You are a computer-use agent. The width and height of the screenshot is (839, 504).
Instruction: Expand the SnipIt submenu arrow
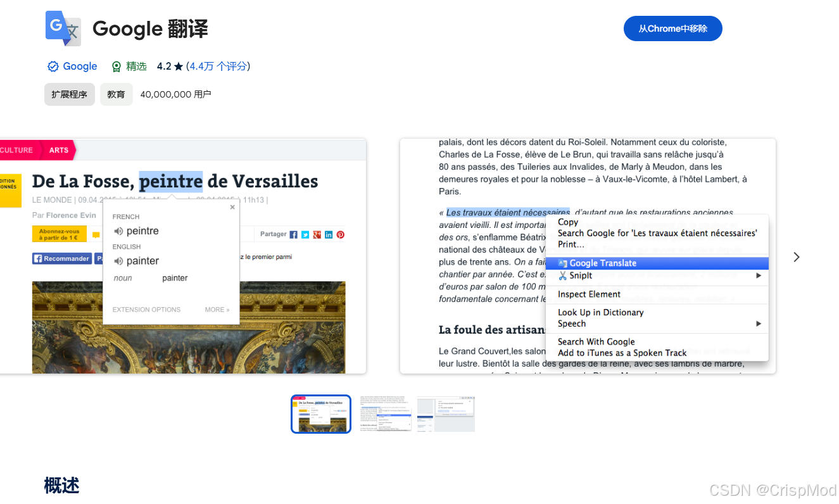click(759, 275)
